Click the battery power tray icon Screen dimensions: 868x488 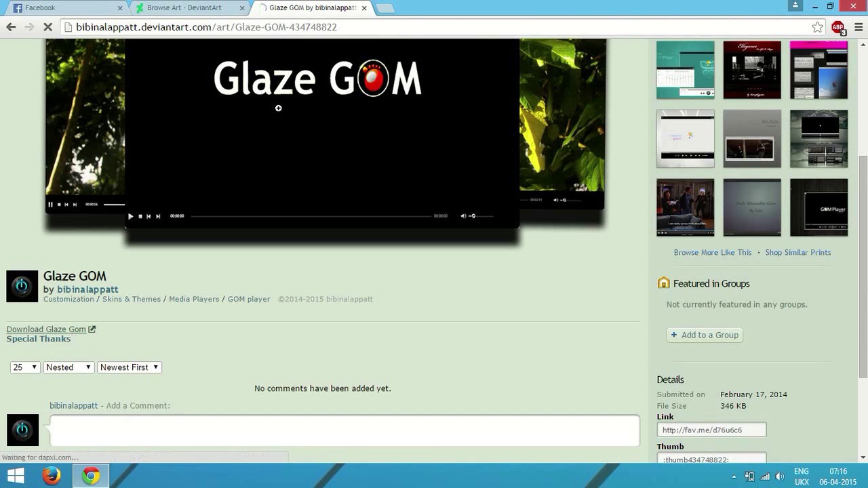pyautogui.click(x=750, y=476)
